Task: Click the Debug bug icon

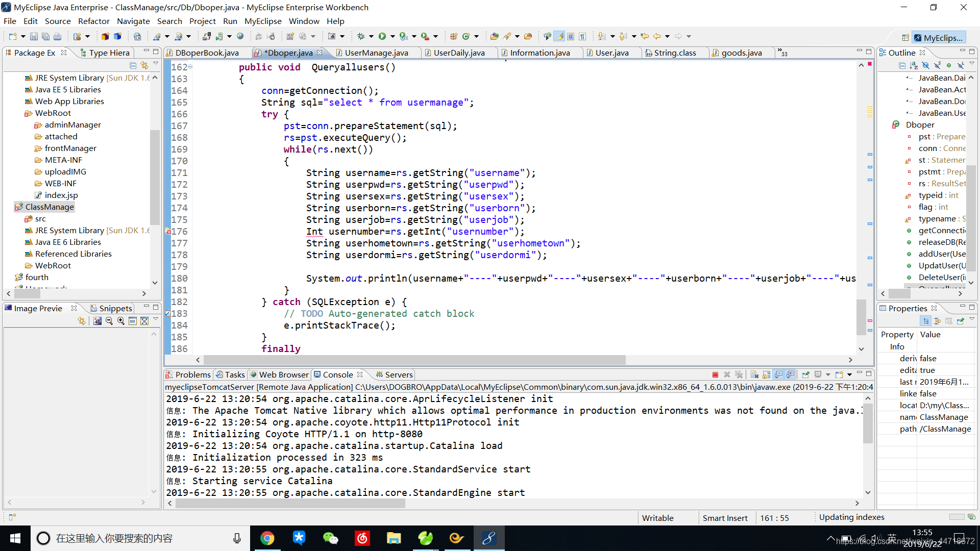Action: point(361,36)
